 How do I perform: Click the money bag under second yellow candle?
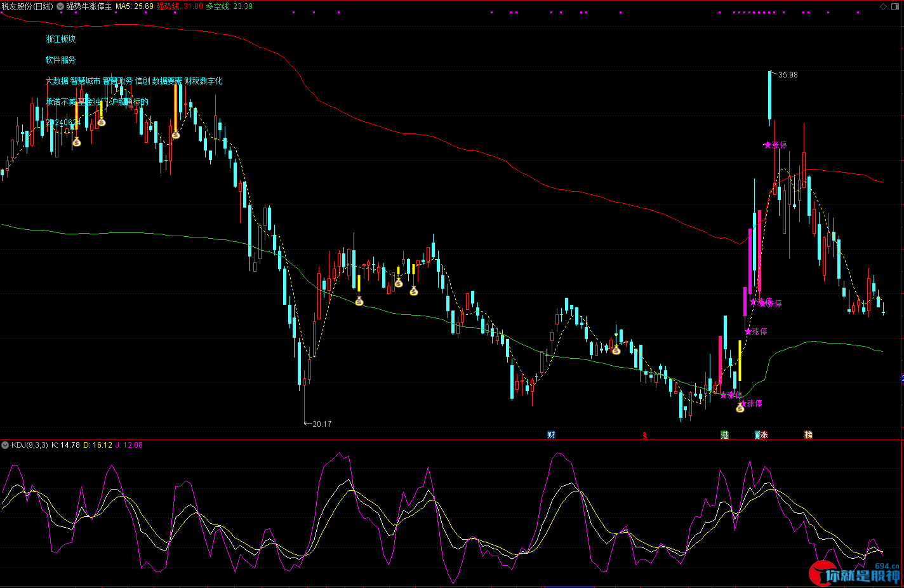coord(101,121)
